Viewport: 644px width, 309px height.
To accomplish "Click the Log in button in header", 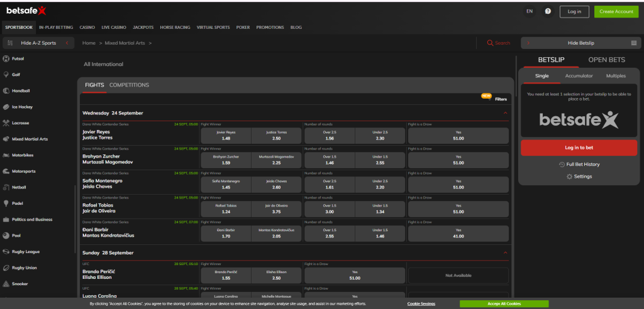I will (574, 11).
